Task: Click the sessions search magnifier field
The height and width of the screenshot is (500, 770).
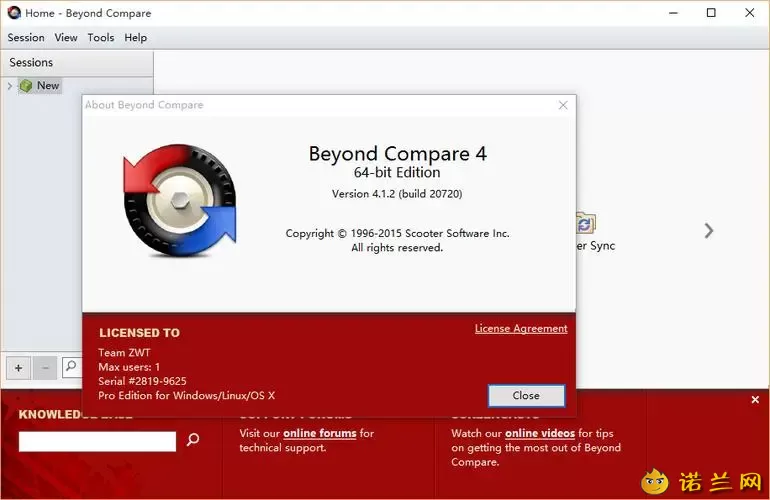Action: [x=72, y=367]
